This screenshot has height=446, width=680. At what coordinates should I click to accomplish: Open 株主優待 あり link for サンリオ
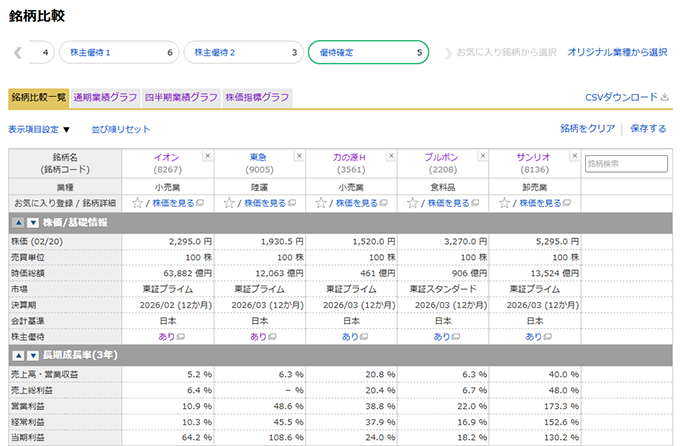click(539, 337)
